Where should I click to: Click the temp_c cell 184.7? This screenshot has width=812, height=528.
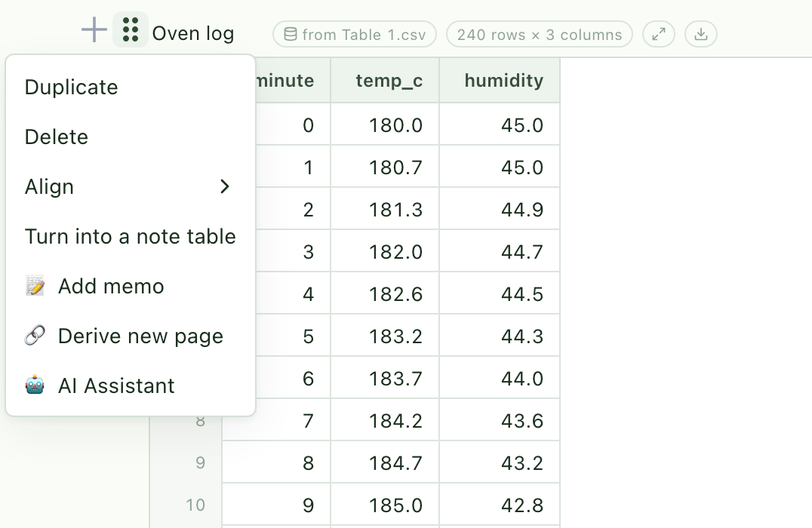(385, 462)
